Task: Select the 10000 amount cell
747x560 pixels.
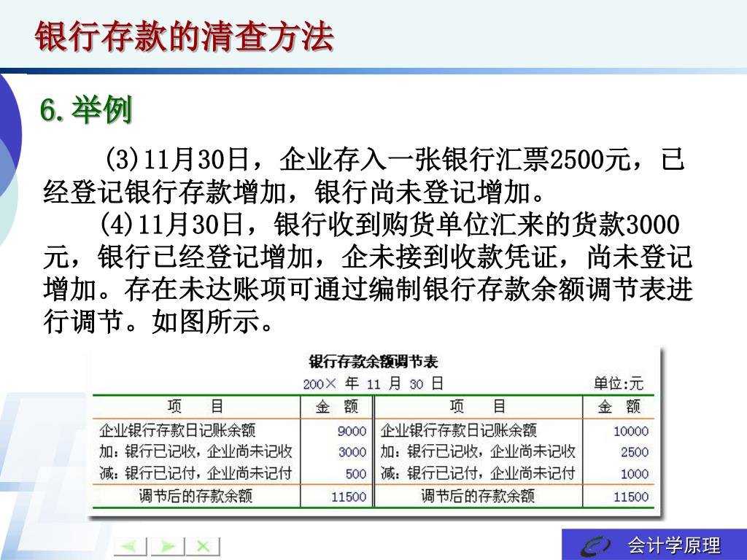Action: pyautogui.click(x=631, y=431)
